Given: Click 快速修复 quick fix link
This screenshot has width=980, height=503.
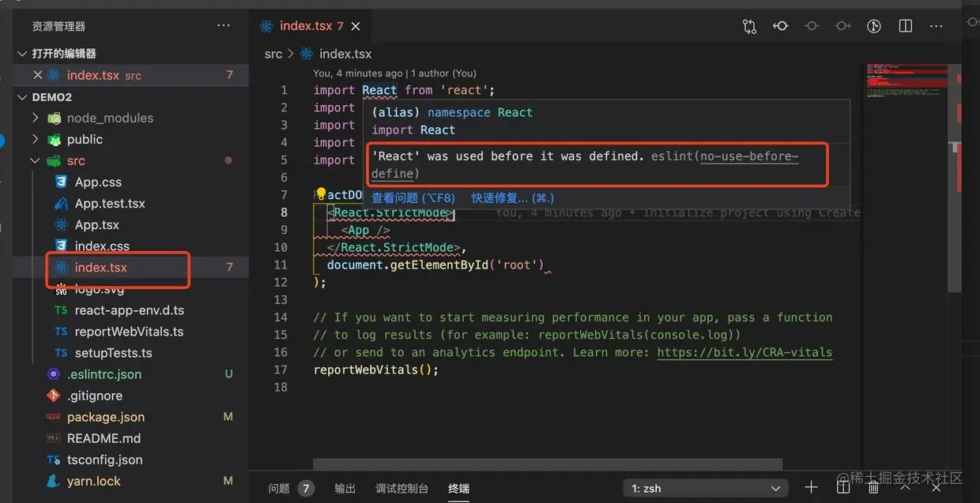Looking at the screenshot, I should (513, 197).
